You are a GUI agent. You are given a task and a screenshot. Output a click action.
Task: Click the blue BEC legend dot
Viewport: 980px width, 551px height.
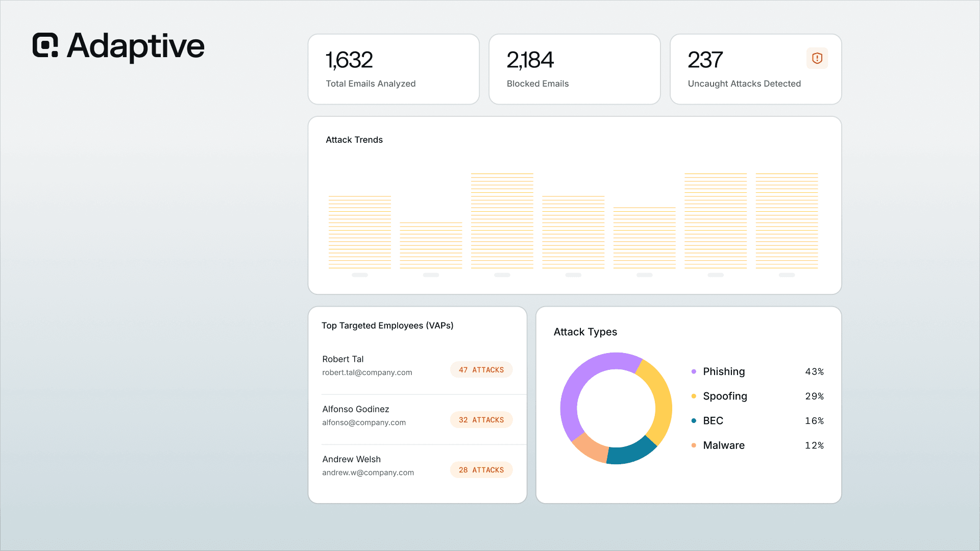(x=694, y=421)
